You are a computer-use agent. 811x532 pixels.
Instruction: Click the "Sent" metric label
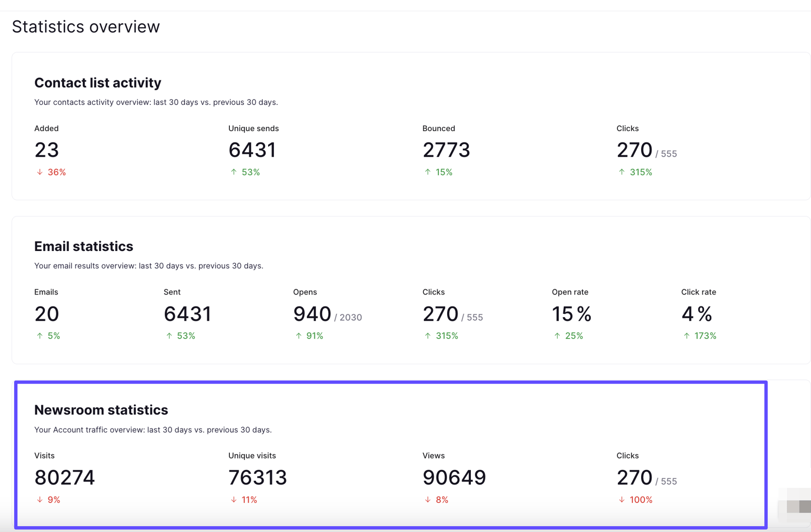(x=172, y=292)
